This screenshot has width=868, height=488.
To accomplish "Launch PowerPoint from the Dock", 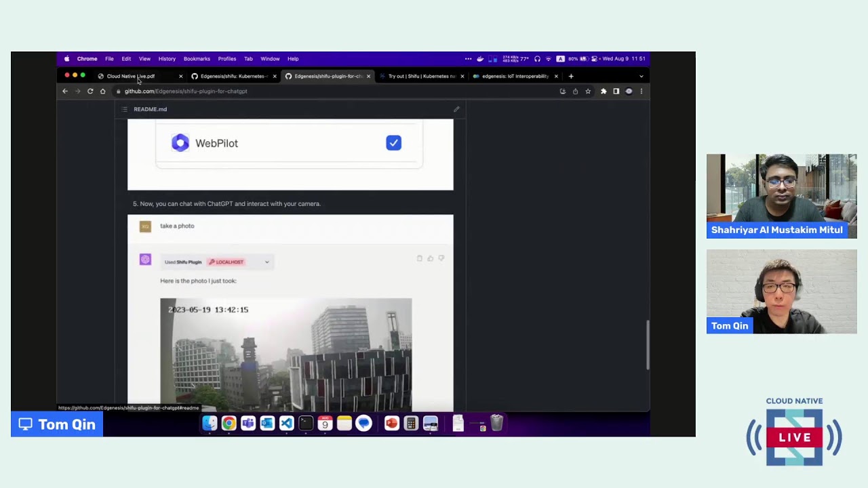I will 391,424.
